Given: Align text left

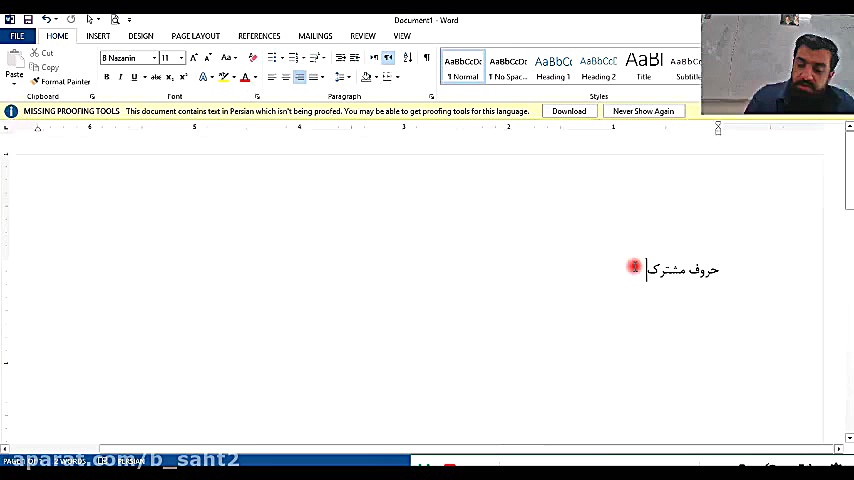Looking at the screenshot, I should tap(272, 77).
